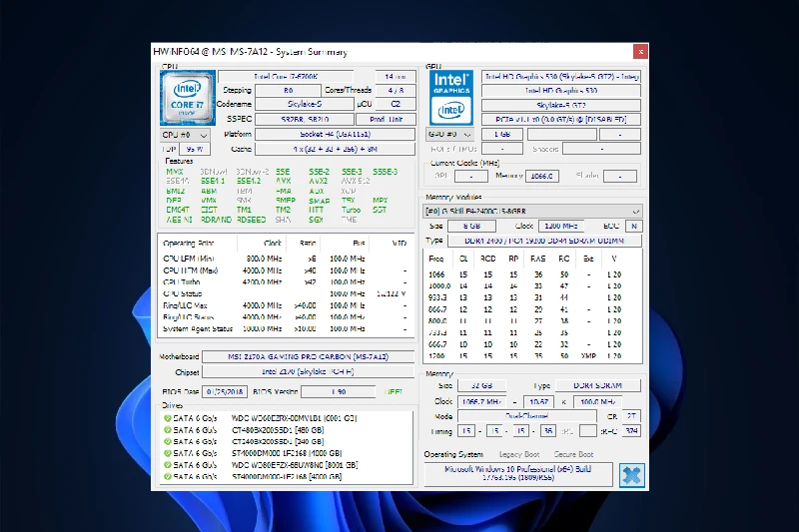
Task: Click the Intel Core i7 CPU logo
Action: [187, 98]
